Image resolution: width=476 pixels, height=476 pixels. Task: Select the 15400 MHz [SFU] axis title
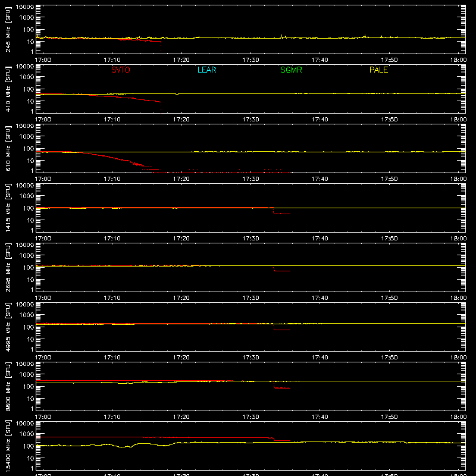pos(8,446)
